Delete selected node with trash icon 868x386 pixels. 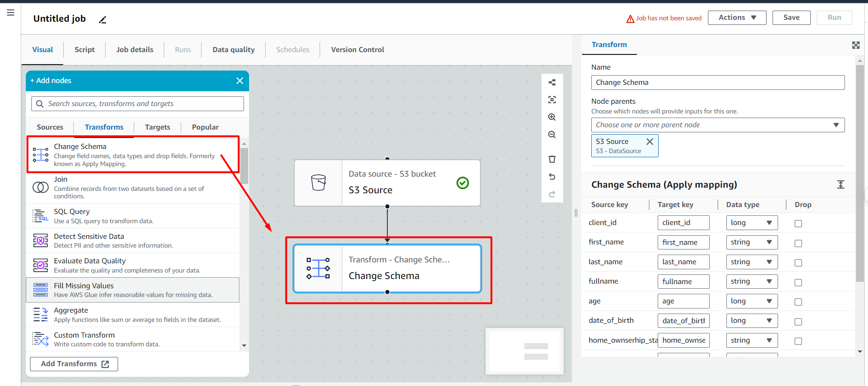point(552,159)
